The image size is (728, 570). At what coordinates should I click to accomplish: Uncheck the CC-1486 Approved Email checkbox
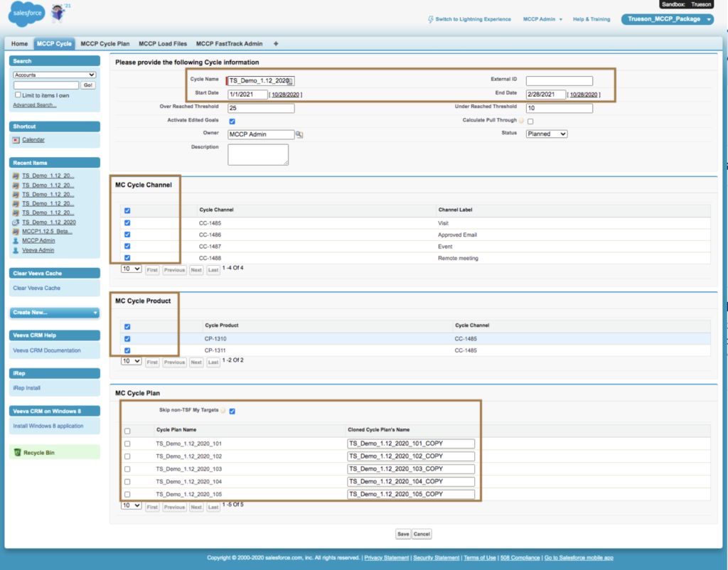127,235
